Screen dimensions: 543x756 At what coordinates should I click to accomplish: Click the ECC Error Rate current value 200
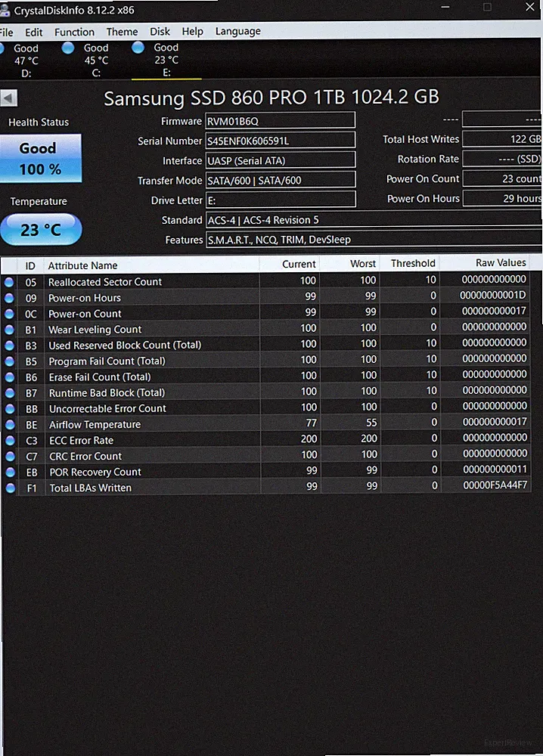tap(309, 438)
